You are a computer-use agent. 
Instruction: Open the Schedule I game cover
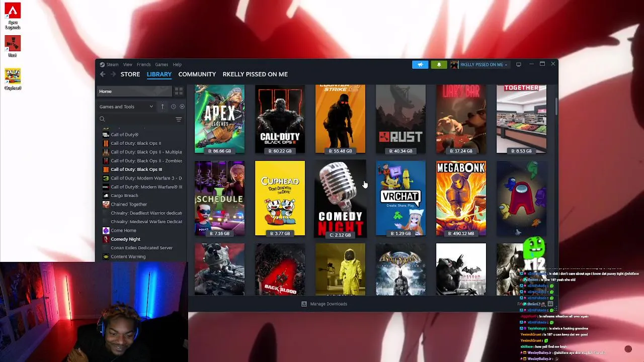tap(219, 198)
